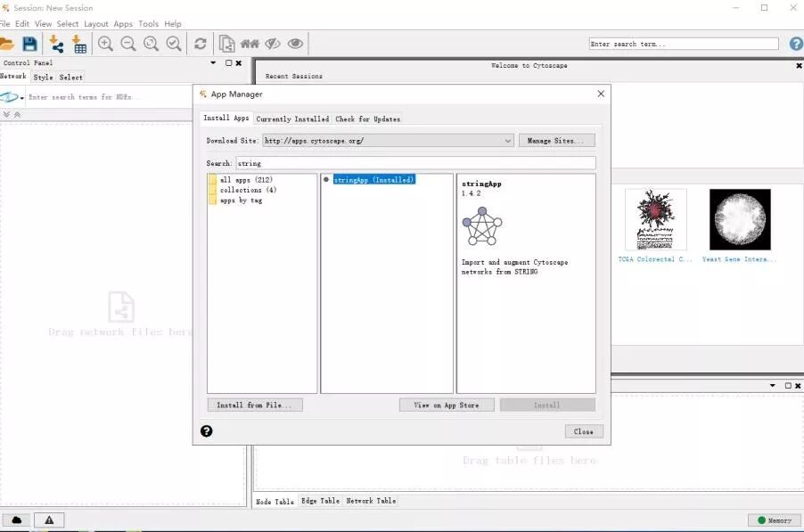The width and height of the screenshot is (804, 532).
Task: Close the Control Panel x icon
Action: (x=238, y=63)
